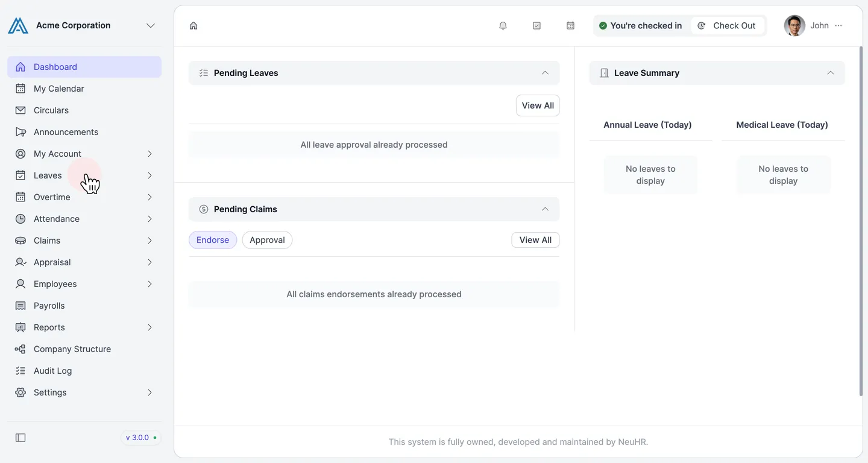The width and height of the screenshot is (868, 463).
Task: Expand the Settings submenu chevron
Action: tap(149, 392)
